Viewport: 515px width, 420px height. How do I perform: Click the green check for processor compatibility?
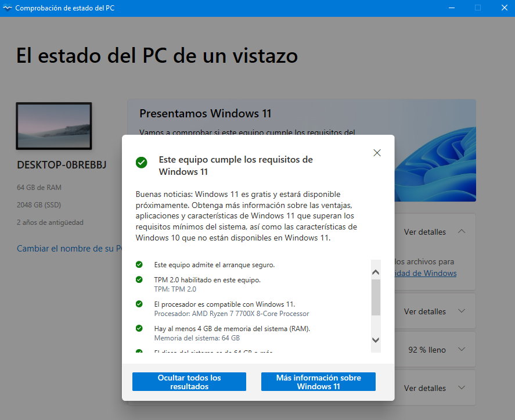point(139,304)
